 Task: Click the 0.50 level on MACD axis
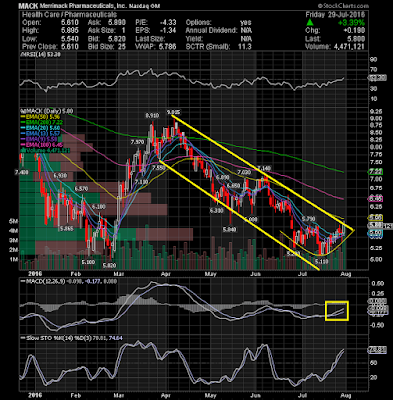(377, 283)
